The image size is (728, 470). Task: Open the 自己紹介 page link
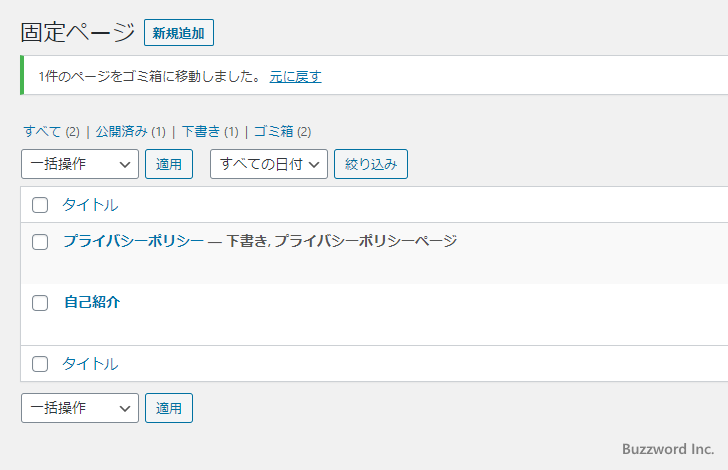92,302
